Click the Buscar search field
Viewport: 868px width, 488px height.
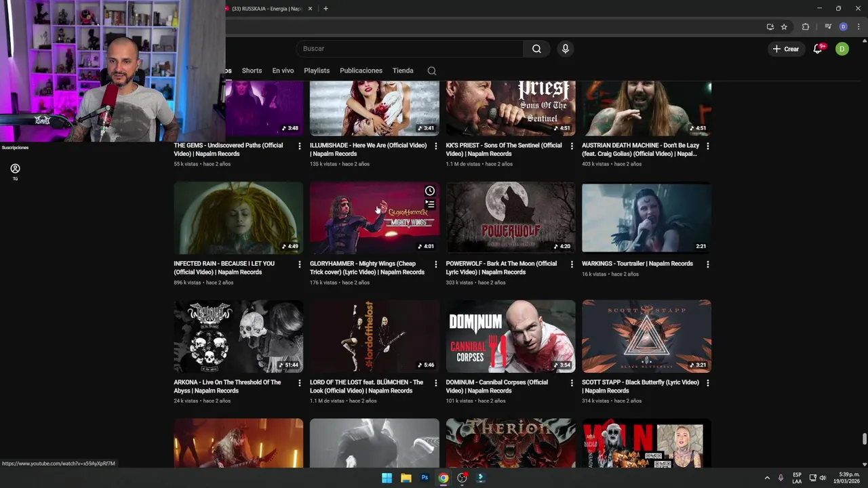click(410, 49)
